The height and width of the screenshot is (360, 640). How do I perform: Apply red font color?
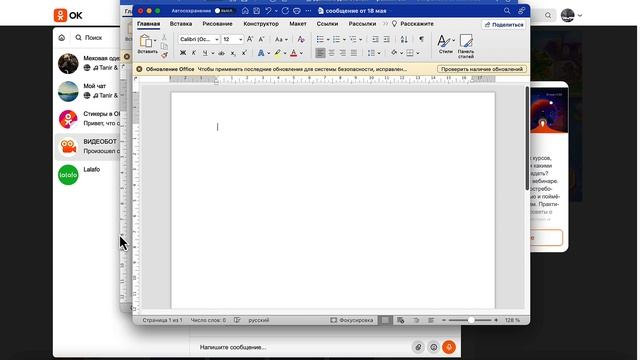pyautogui.click(x=293, y=53)
